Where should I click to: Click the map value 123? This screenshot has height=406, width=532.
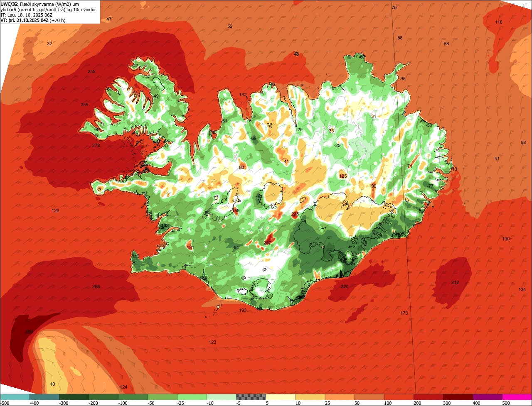(x=212, y=342)
